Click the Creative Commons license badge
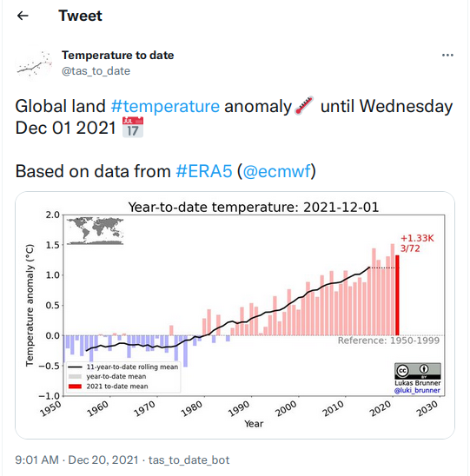Image resolution: width=470 pixels, height=476 pixels. (x=418, y=371)
